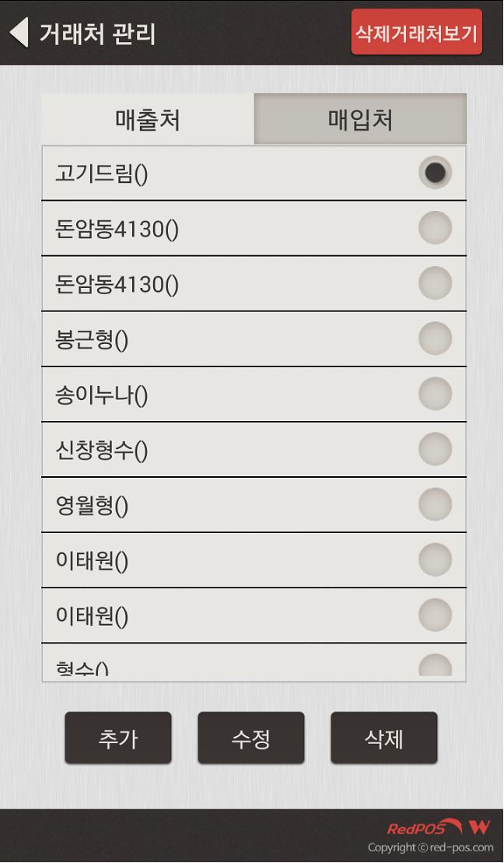Select the 송이누나() radio button
This screenshot has width=504, height=863.
click(x=435, y=394)
